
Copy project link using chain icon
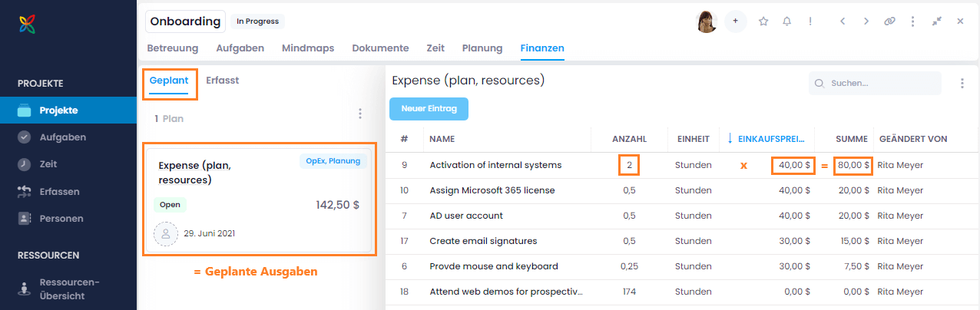tap(889, 21)
